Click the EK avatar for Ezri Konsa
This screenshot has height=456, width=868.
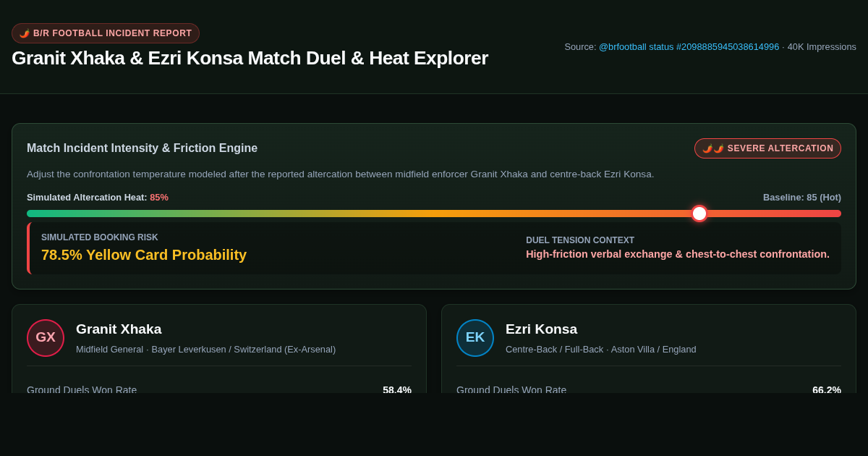[x=475, y=338]
